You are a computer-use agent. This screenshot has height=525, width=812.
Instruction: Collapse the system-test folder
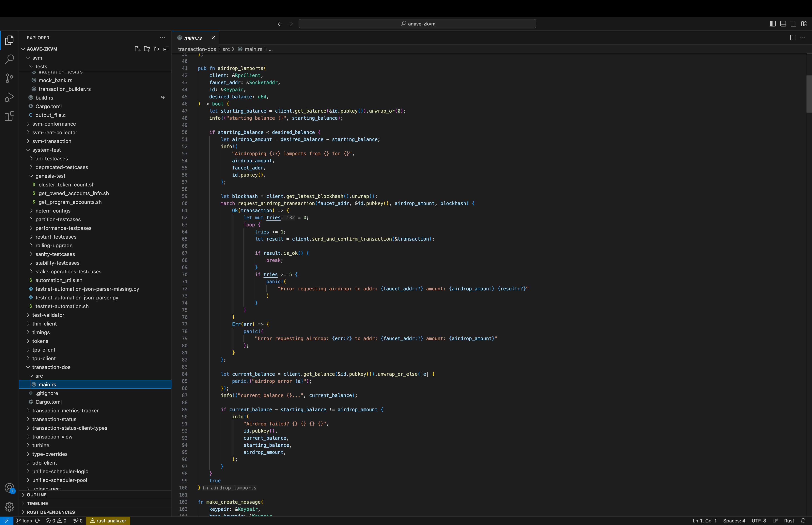[95, 150]
